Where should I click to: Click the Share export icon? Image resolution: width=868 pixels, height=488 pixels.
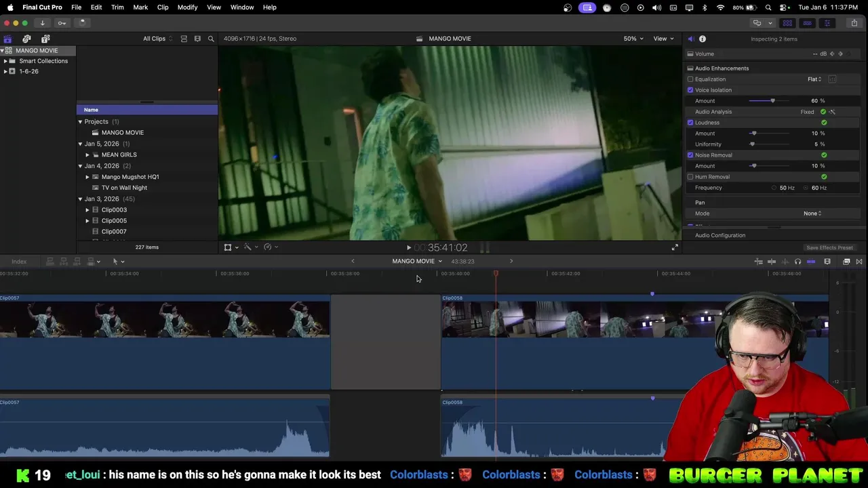854,23
